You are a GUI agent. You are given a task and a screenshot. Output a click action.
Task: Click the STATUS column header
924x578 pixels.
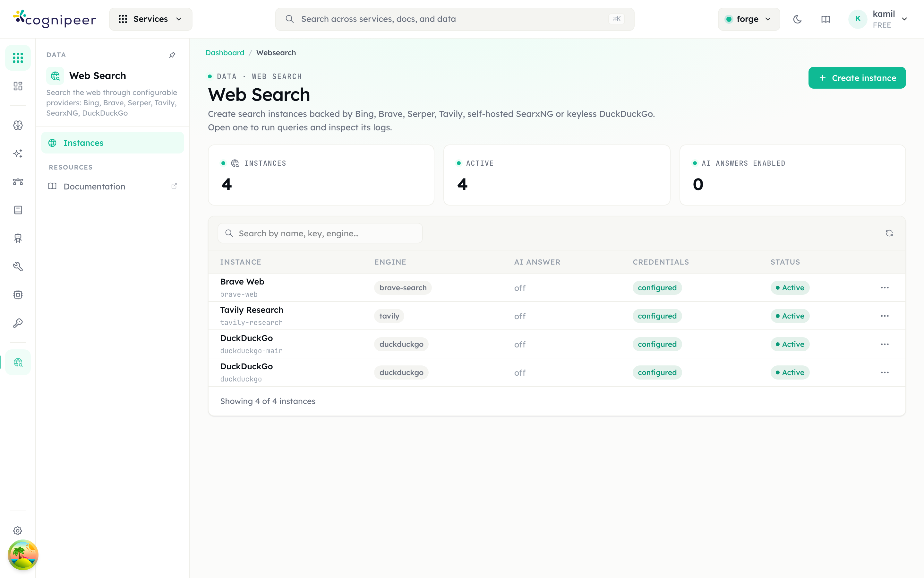785,262
